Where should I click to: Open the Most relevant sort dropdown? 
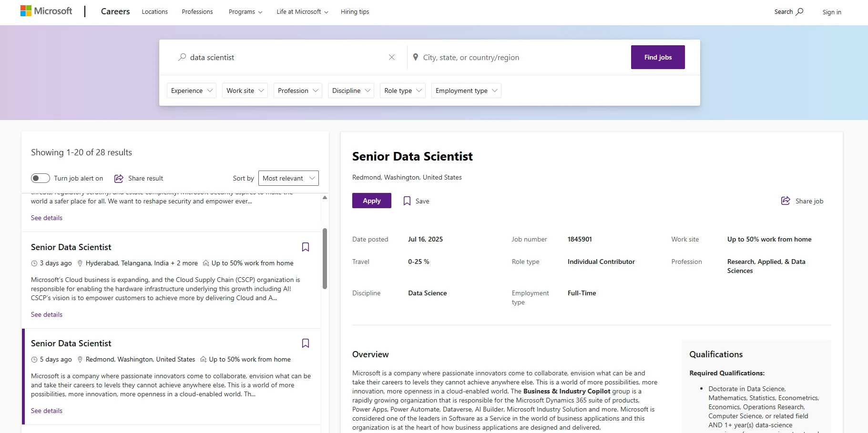tap(288, 178)
